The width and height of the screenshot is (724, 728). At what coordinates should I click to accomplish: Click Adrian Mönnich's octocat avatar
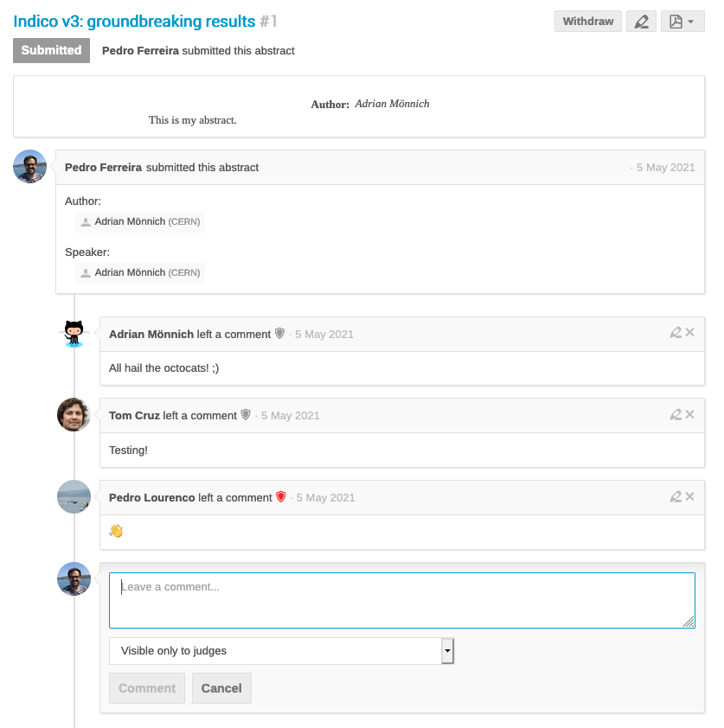(74, 334)
